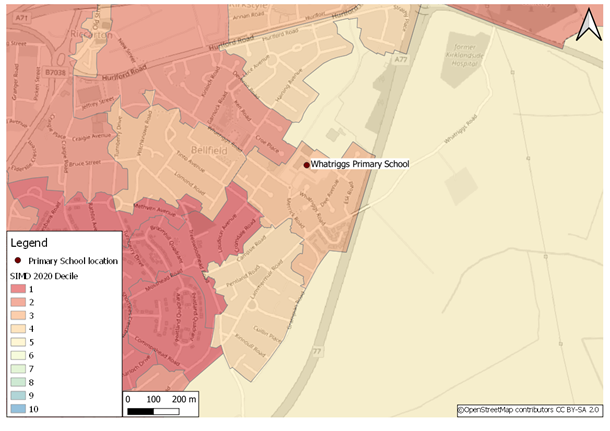Select the decile 4 legend swatch
Image resolution: width=610 pixels, height=431 pixels.
click(19, 327)
